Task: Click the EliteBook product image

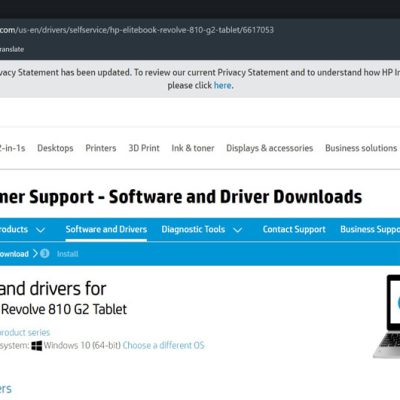Action: 387,317
